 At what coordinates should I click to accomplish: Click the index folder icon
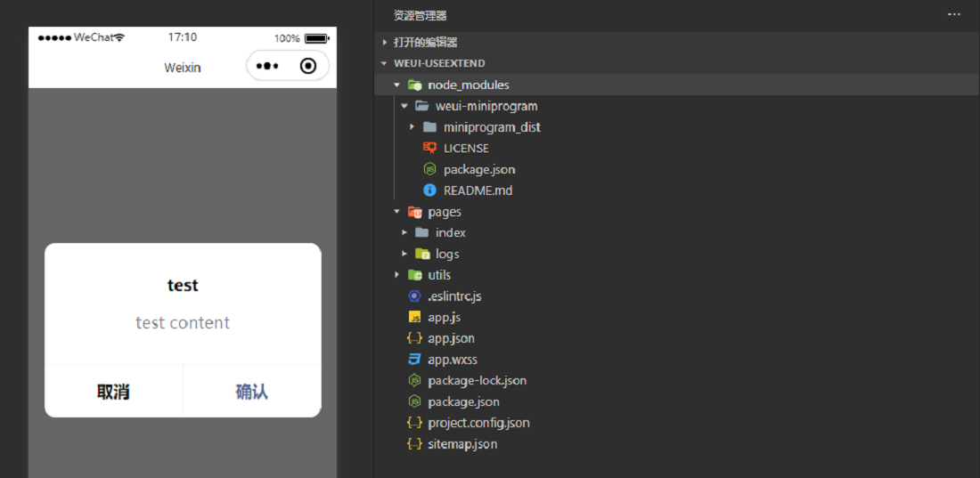tap(422, 232)
